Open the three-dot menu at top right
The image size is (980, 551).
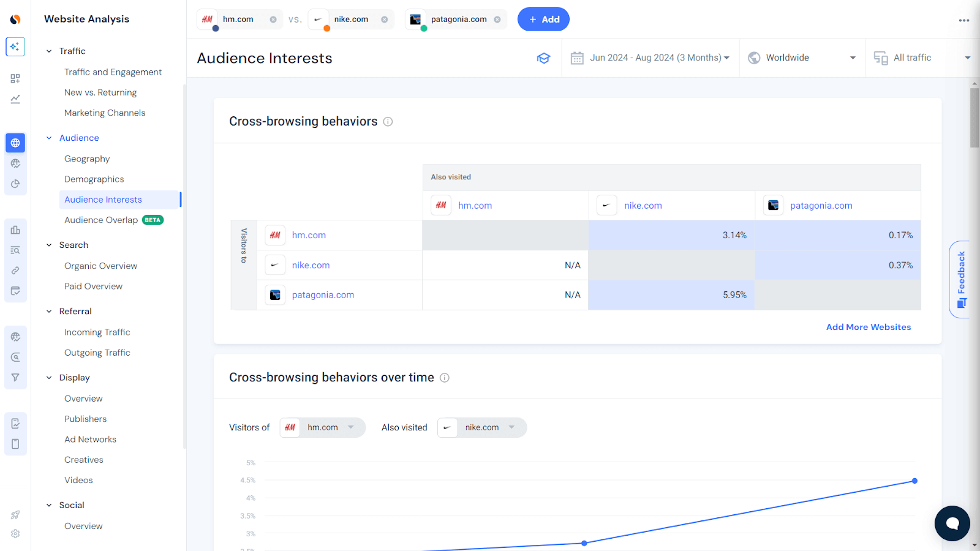click(963, 20)
